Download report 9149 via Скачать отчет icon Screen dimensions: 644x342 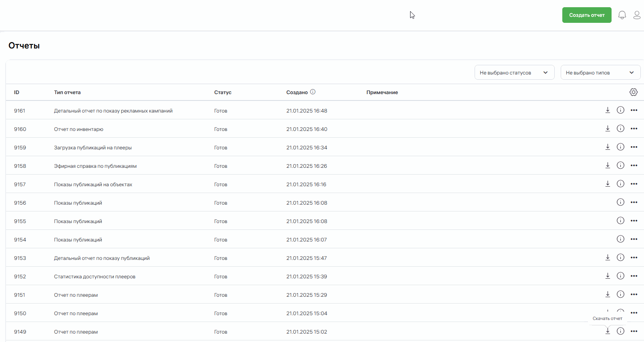point(608,331)
